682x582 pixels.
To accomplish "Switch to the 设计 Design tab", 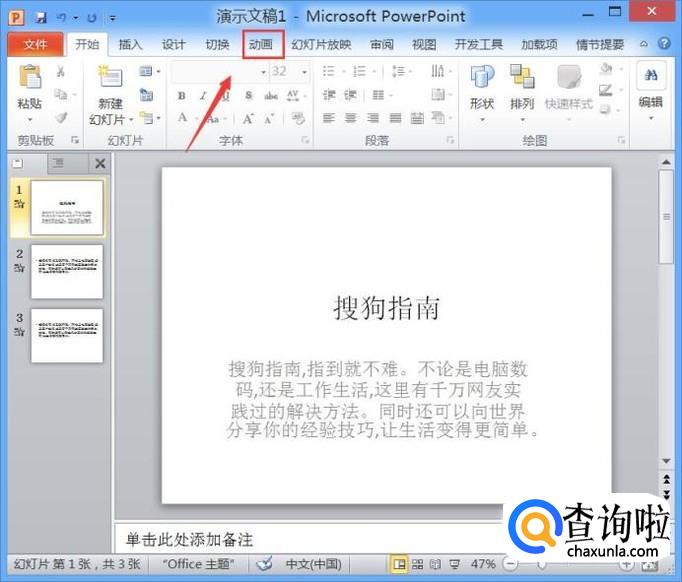I will (174, 44).
